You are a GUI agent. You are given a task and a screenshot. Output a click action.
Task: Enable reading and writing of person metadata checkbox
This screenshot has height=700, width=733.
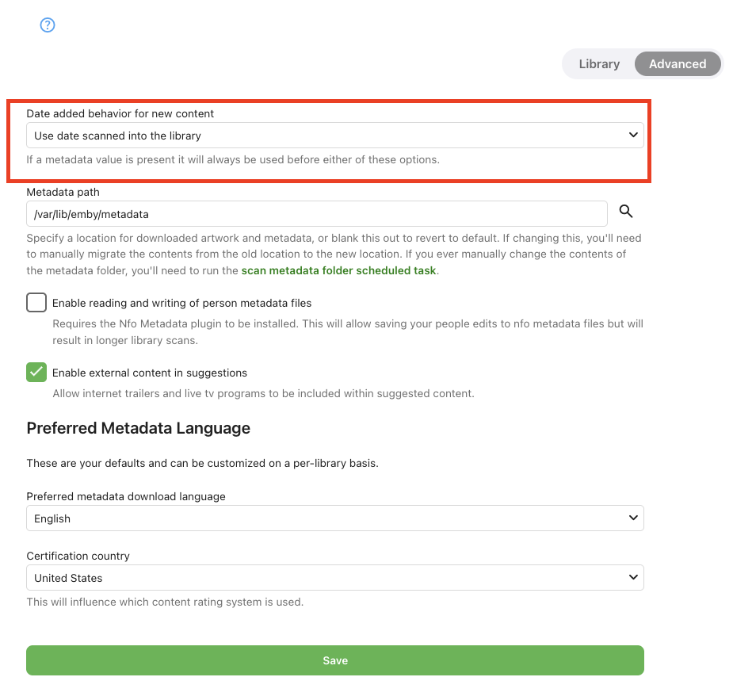coord(36,303)
